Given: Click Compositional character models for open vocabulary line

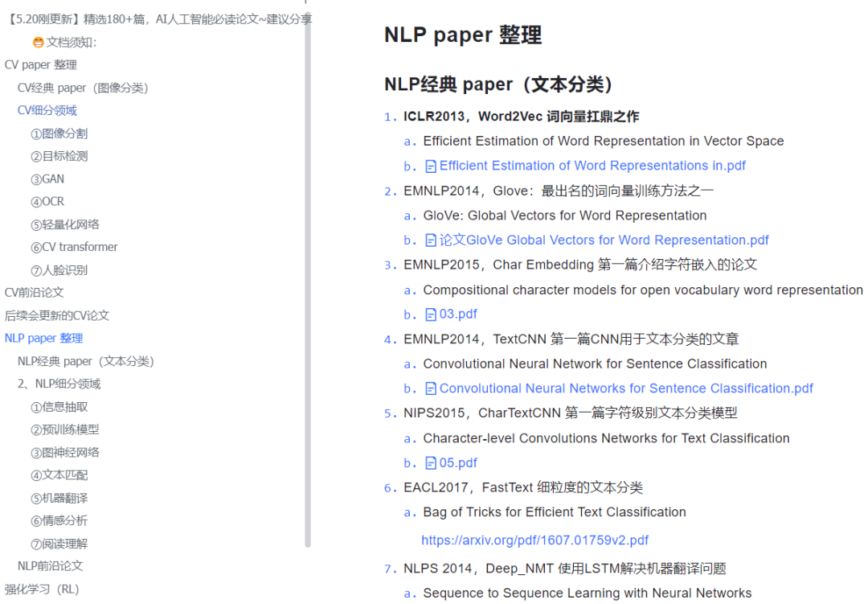Looking at the screenshot, I should (643, 290).
